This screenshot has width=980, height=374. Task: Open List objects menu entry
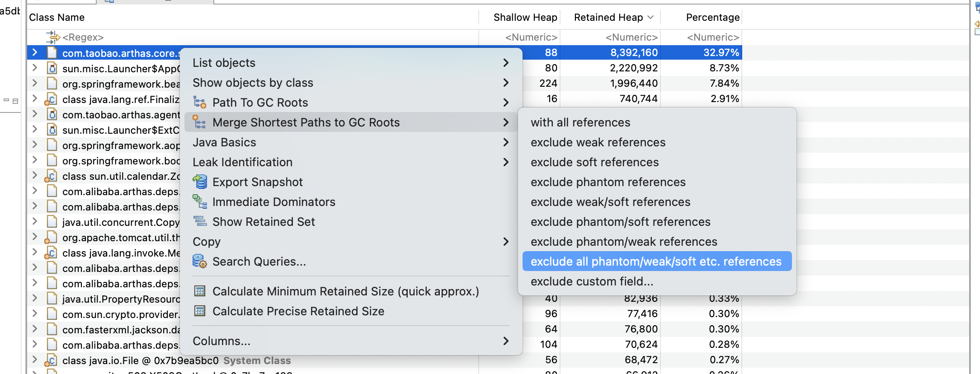point(351,63)
